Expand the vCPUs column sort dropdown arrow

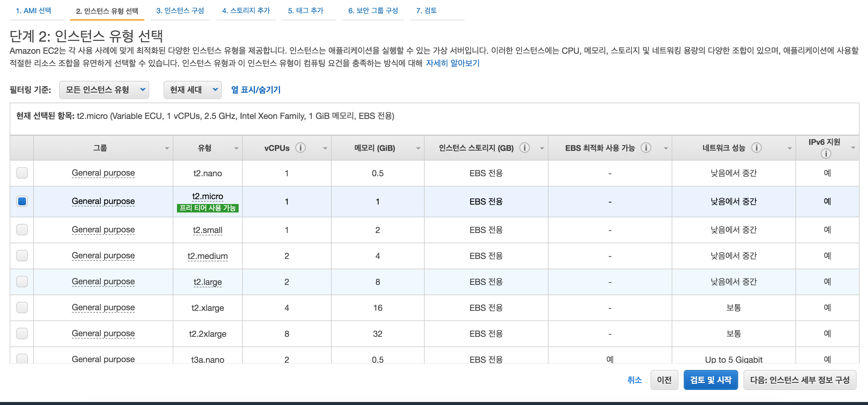(x=325, y=148)
